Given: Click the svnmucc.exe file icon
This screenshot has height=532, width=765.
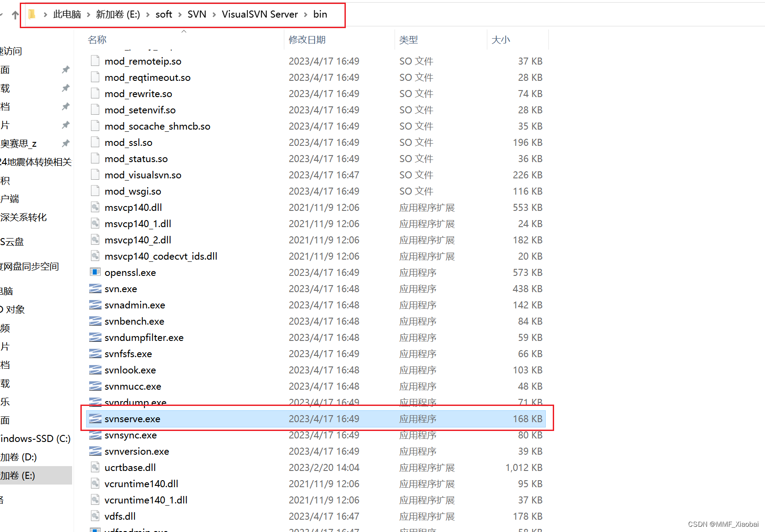Looking at the screenshot, I should 95,386.
